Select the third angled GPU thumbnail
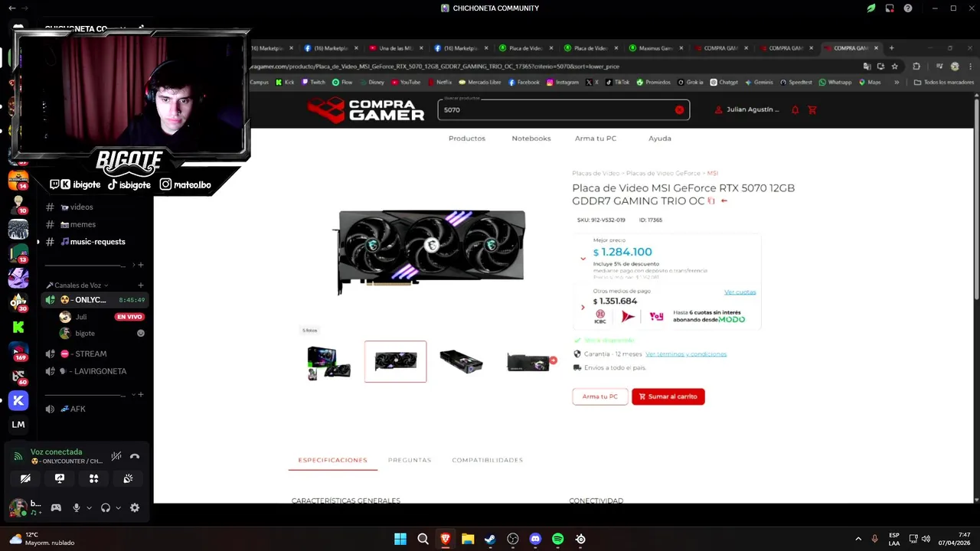The image size is (980, 551). coord(461,362)
